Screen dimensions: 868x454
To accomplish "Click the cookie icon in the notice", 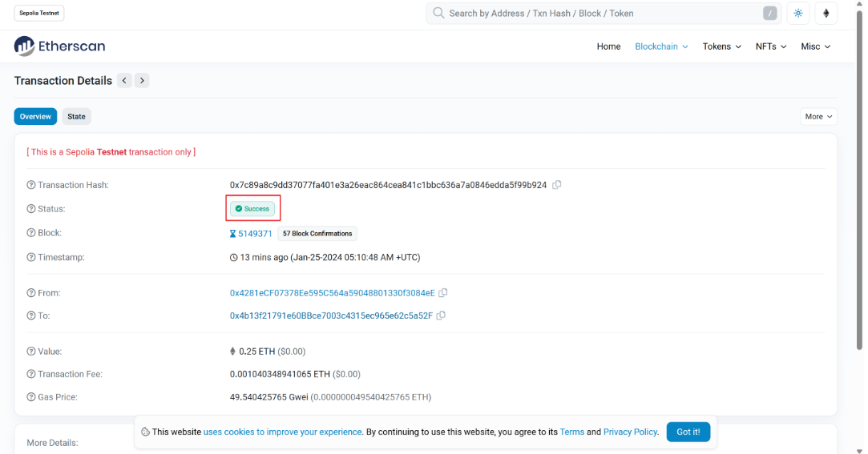I will pyautogui.click(x=145, y=432).
